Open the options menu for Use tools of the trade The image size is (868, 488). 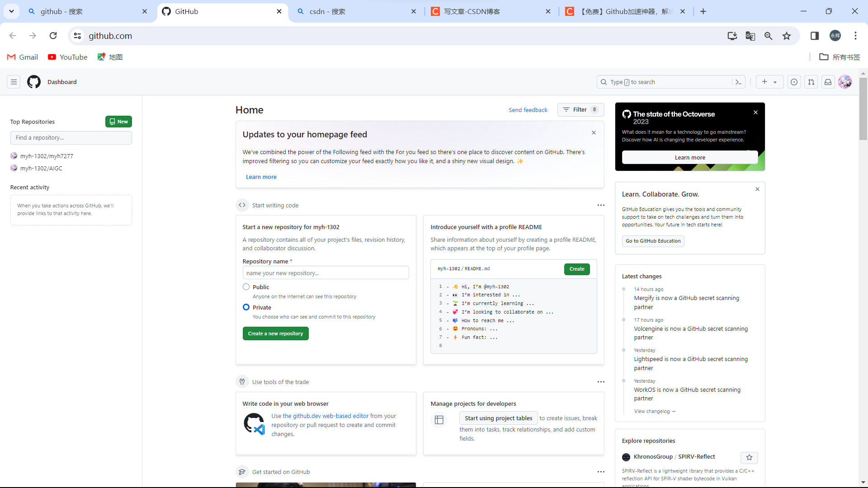[x=601, y=382]
